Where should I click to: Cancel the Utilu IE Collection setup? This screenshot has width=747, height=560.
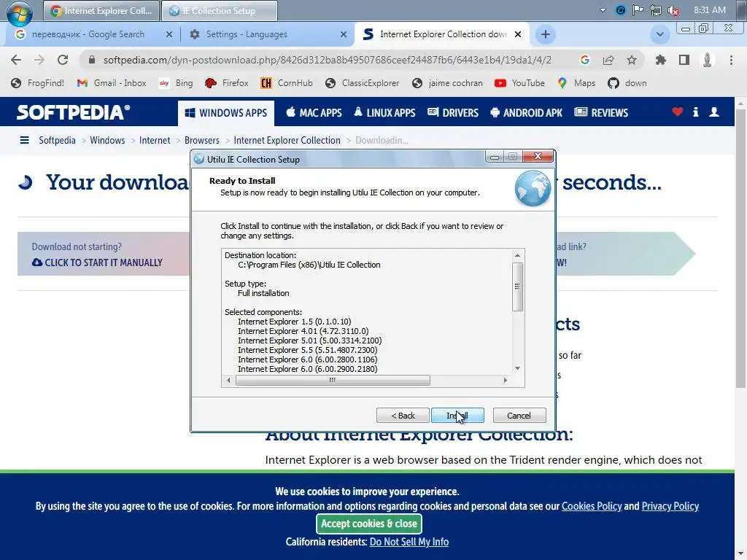[x=519, y=415]
